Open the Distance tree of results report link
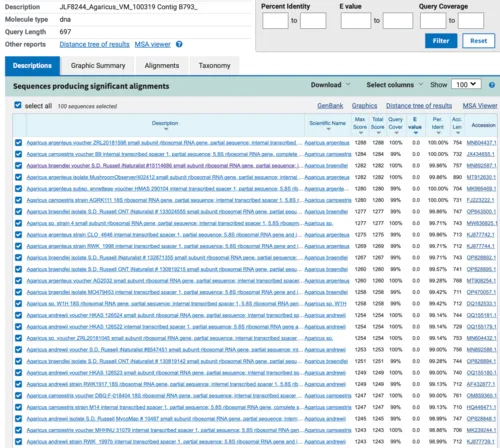Image resolution: width=500 pixels, height=448 pixels. pyautogui.click(x=94, y=44)
